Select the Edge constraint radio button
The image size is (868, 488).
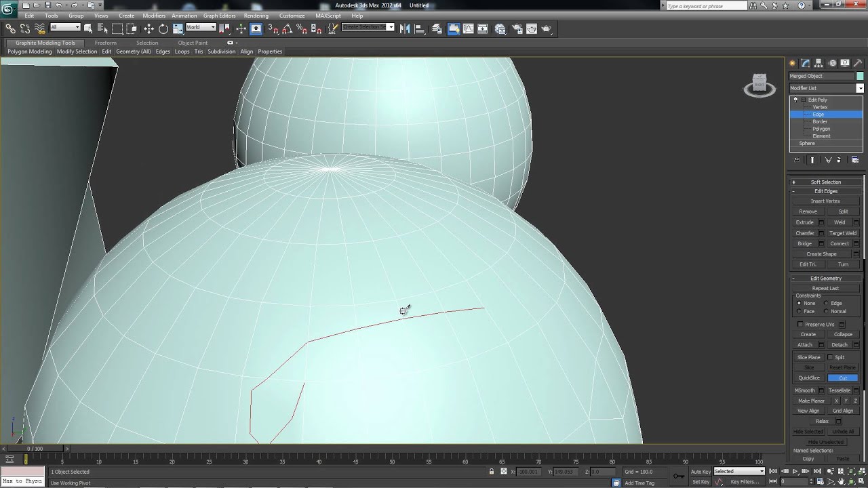[x=826, y=304]
